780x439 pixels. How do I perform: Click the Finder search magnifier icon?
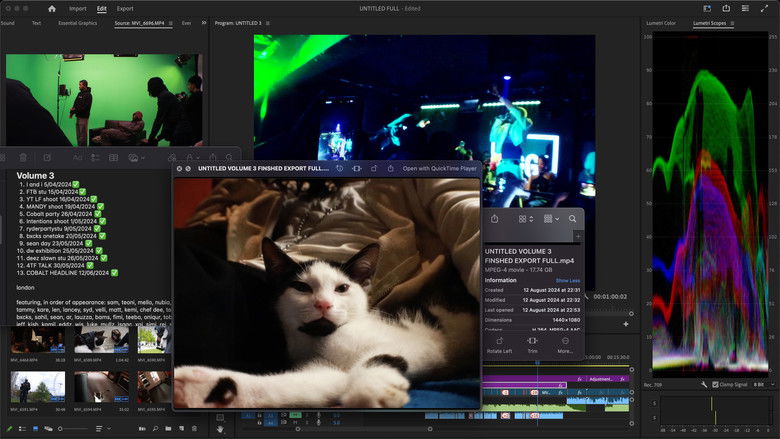click(x=572, y=218)
